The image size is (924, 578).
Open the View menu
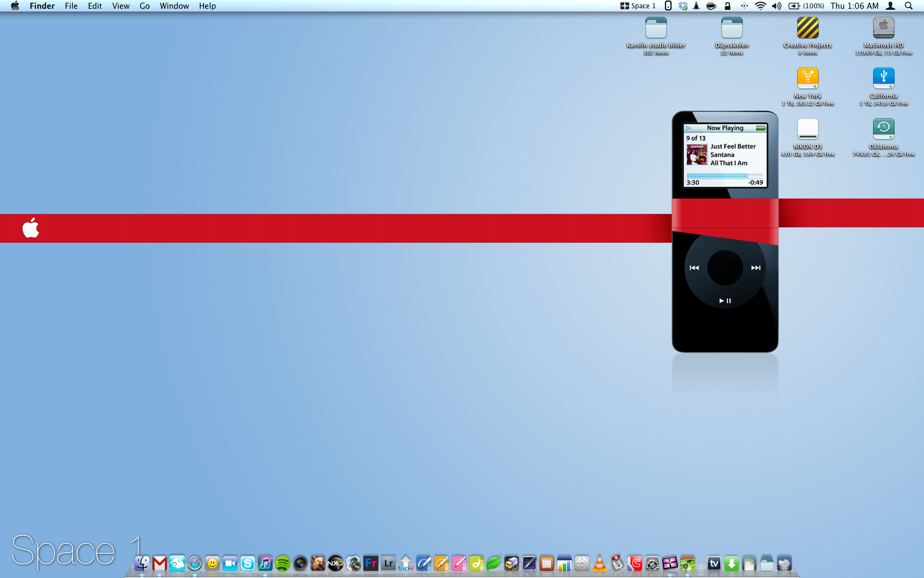click(x=120, y=6)
